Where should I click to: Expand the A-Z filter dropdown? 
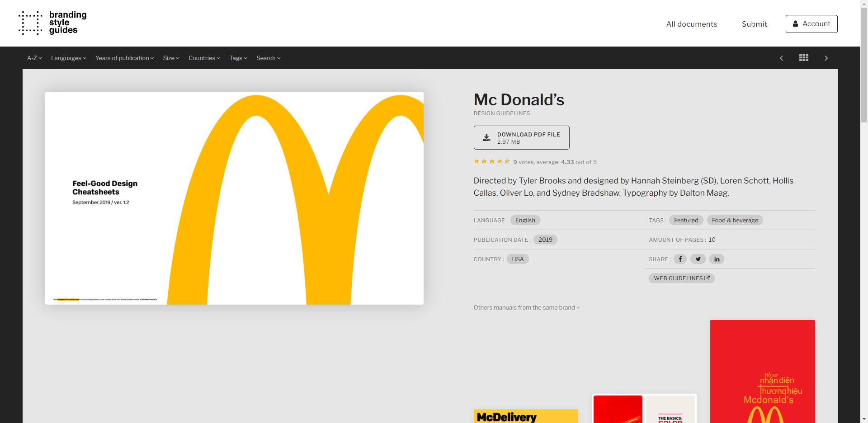tap(34, 58)
